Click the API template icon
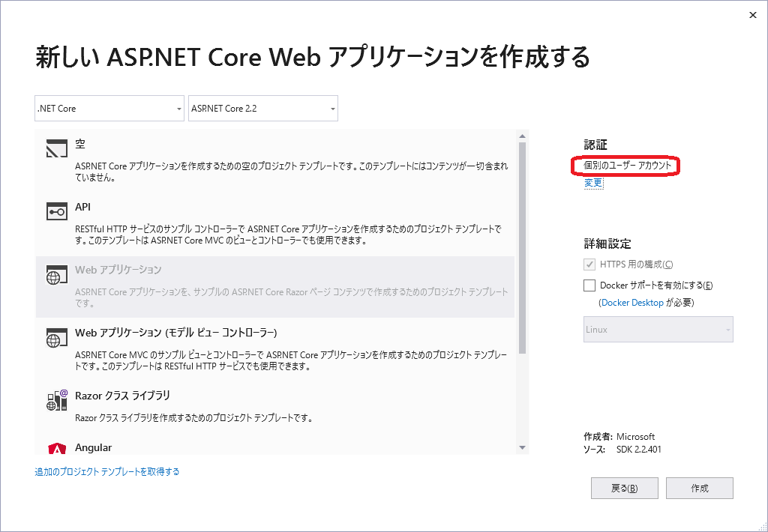This screenshot has height=532, width=768. click(57, 211)
